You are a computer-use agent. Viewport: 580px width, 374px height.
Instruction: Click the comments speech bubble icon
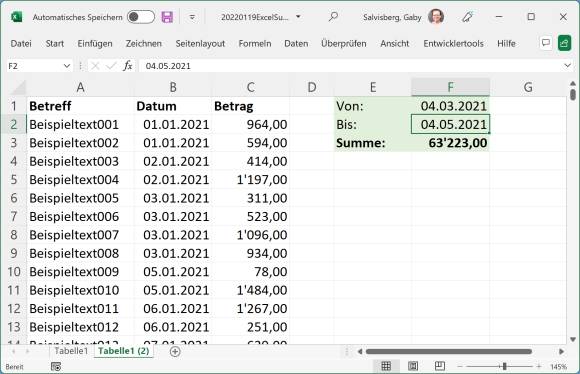(546, 43)
